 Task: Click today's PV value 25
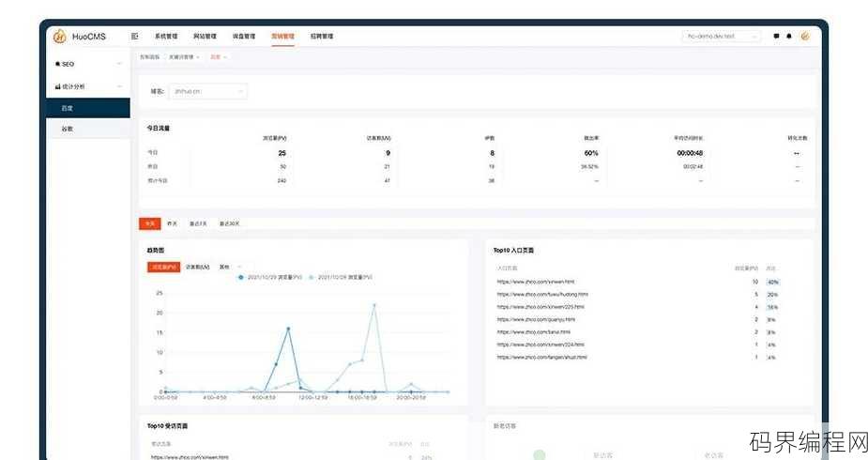coord(282,153)
